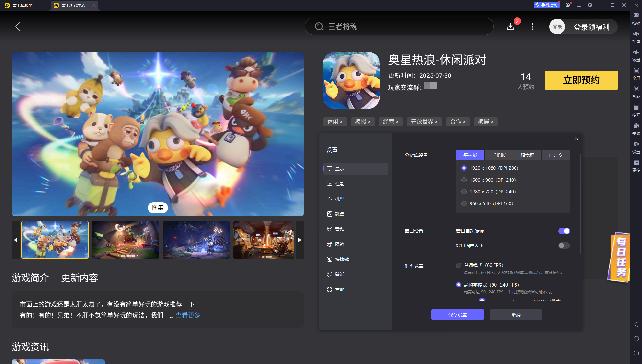The image size is (642, 364).
Task: Open the 音频 settings section
Action: coord(355,229)
